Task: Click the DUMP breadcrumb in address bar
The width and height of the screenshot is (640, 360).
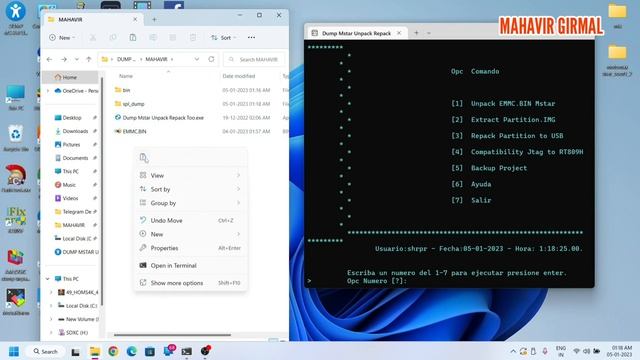Action: point(126,60)
